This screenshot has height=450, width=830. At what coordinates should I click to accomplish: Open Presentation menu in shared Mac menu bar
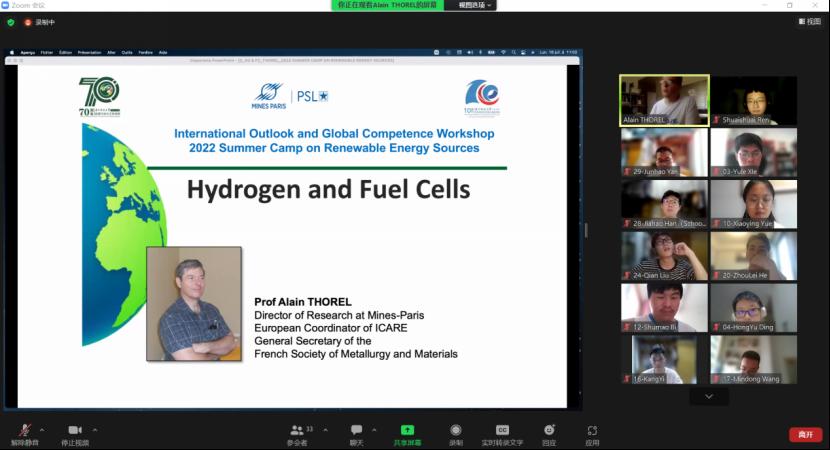[89, 52]
